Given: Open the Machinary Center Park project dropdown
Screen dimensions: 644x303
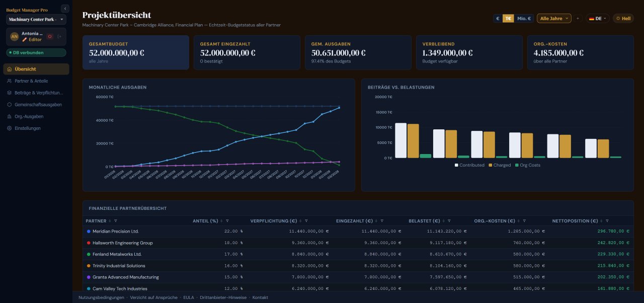Looking at the screenshot, I should (36, 20).
